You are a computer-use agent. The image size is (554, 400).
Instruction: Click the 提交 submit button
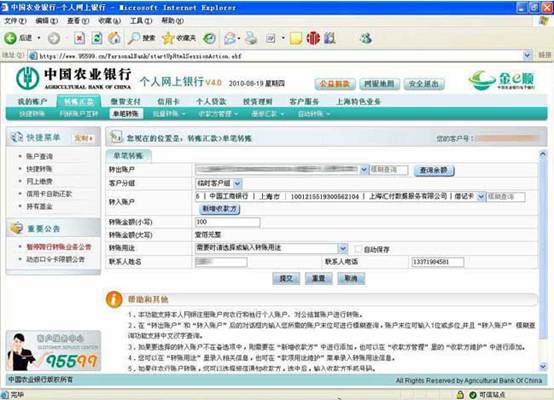286,278
